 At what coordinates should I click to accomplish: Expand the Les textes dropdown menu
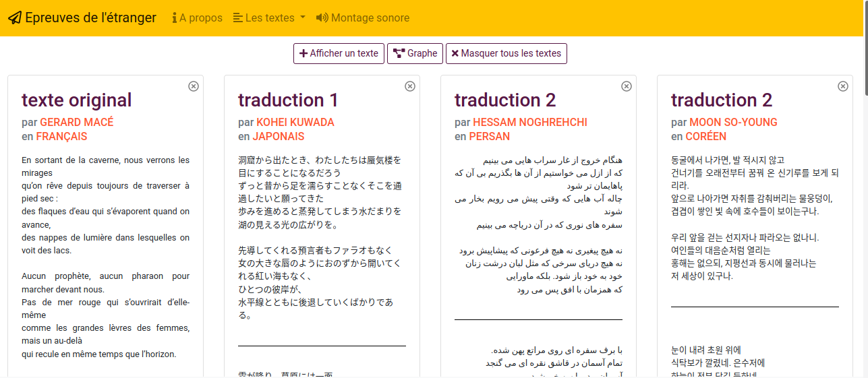(x=269, y=18)
